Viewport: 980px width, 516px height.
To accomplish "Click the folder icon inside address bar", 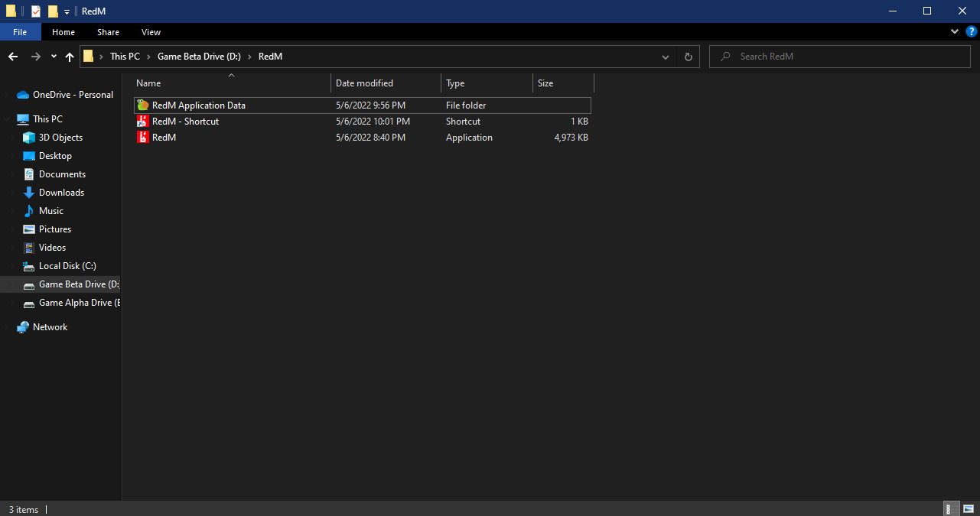I will 89,56.
